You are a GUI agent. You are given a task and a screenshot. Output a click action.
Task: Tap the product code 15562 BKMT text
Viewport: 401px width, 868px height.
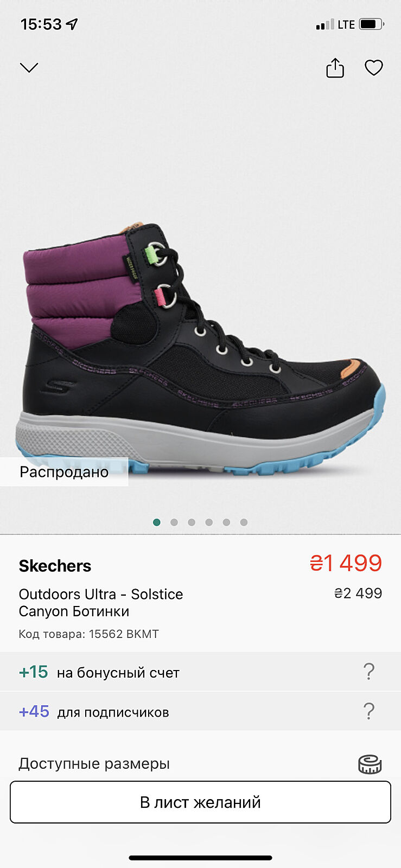click(124, 634)
